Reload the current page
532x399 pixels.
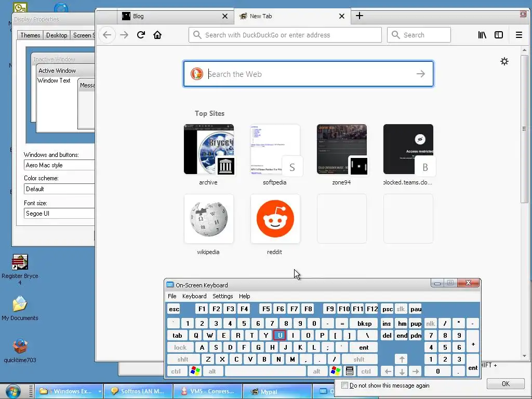(141, 35)
